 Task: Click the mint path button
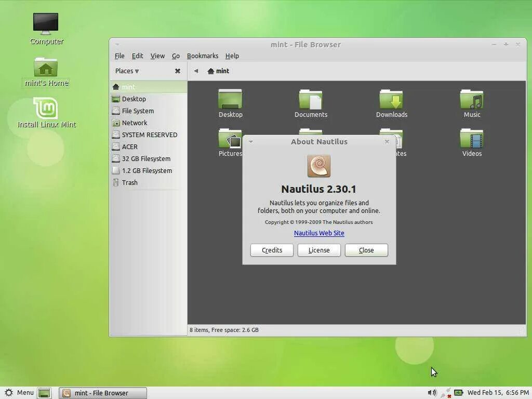point(219,71)
